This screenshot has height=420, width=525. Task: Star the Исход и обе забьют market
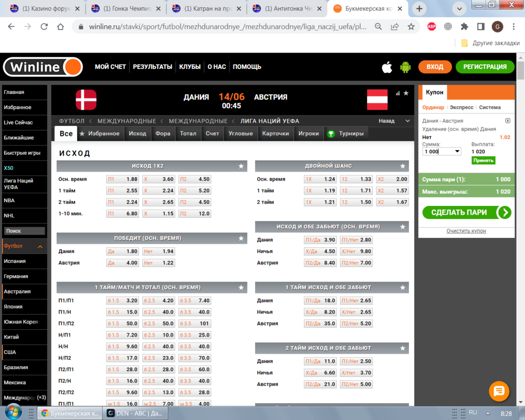tap(403, 227)
